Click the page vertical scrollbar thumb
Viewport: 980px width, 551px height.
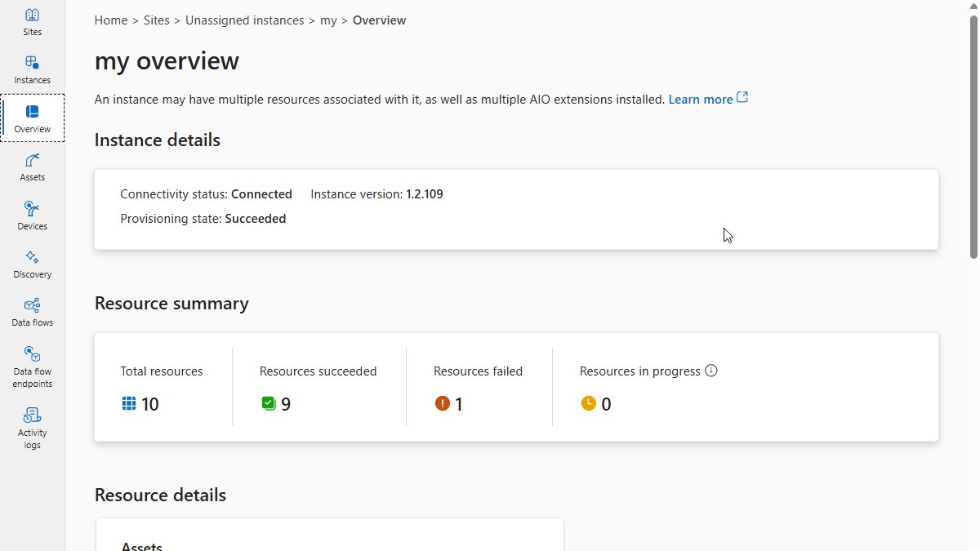pyautogui.click(x=973, y=137)
